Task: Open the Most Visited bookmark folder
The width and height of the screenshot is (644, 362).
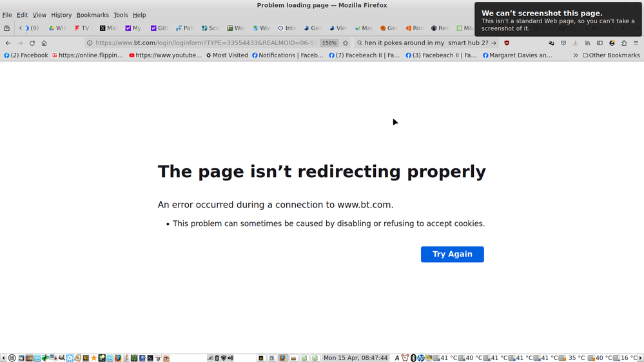Action: [227, 55]
